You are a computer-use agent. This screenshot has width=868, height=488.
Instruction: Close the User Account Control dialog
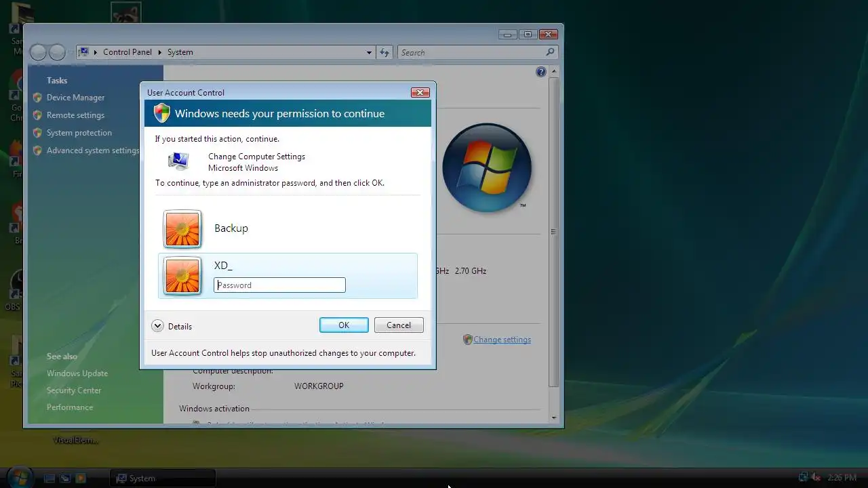click(420, 92)
